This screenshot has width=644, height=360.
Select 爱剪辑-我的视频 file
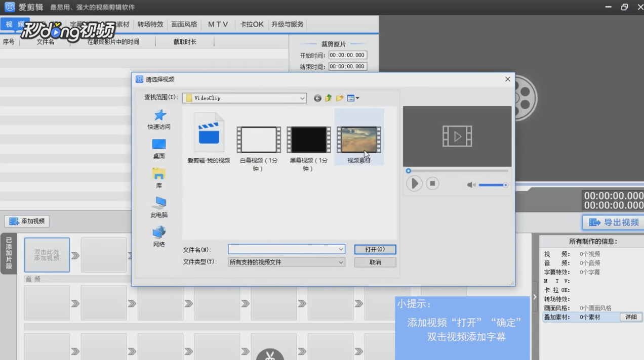[x=209, y=138]
